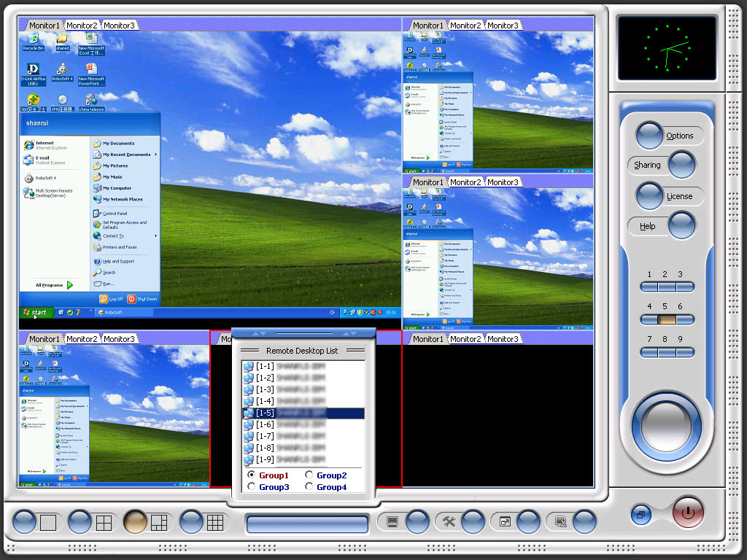Expand My Recent Documents submenu arrow
Screen dimensions: 747x560
point(156,155)
